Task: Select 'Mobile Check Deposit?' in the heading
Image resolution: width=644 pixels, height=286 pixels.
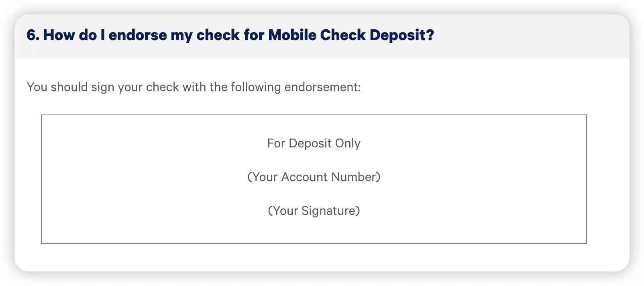Action: click(x=351, y=35)
